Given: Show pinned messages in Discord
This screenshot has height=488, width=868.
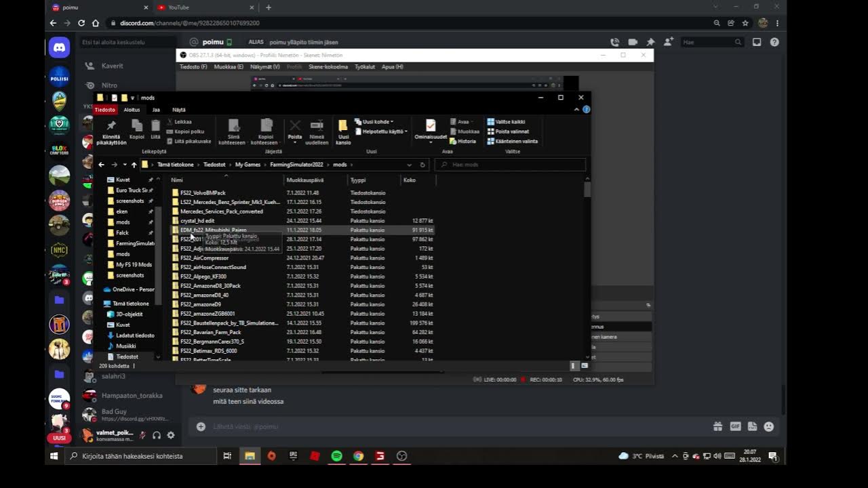Looking at the screenshot, I should [650, 42].
